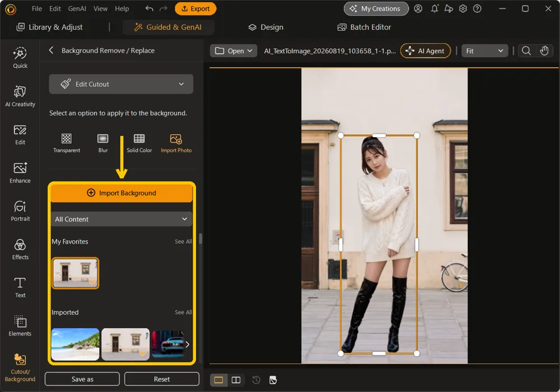This screenshot has width=560, height=392.
Task: Click the compare original icon in bottom bar
Action: (273, 380)
